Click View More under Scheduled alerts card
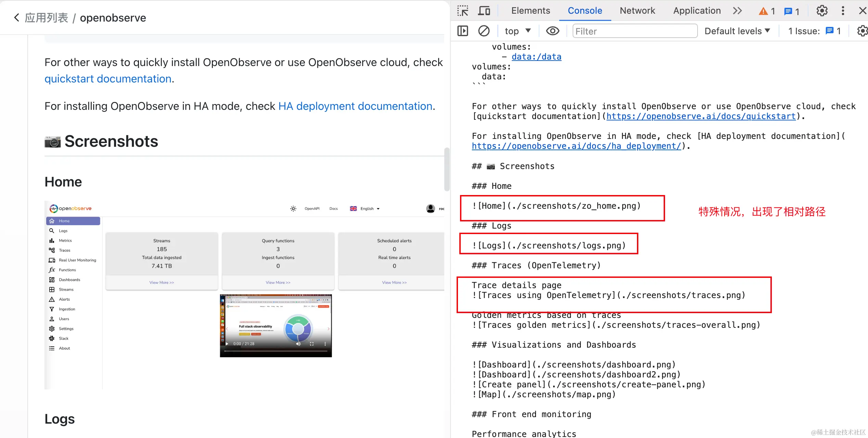Screen dimensions: 868x438 click(x=394, y=283)
